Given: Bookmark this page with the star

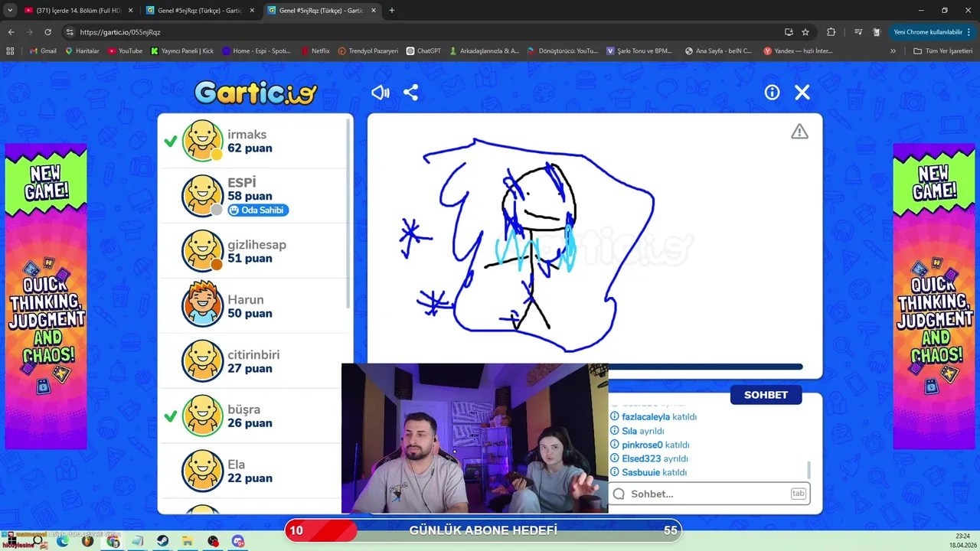Looking at the screenshot, I should point(805,32).
